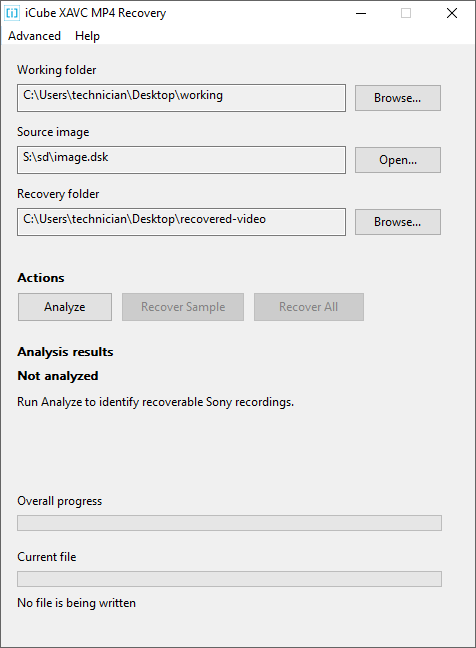Close the iCube XAVC MP4 Recovery window
476x648 pixels.
coord(452,13)
